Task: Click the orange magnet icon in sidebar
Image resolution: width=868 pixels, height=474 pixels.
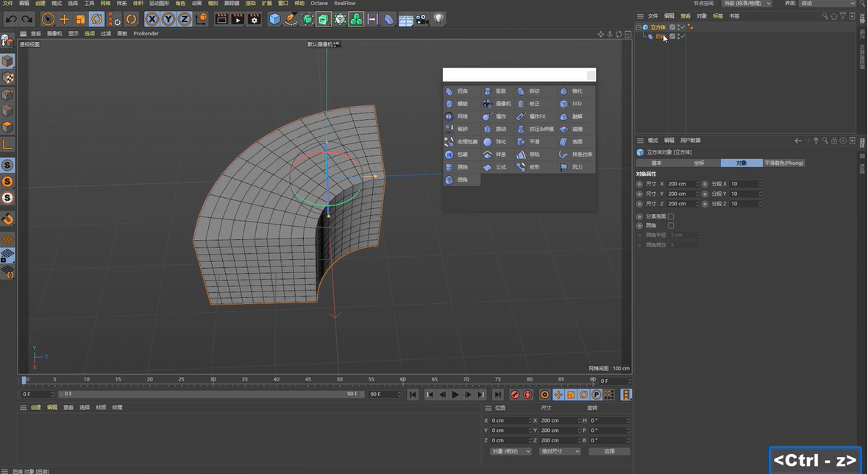Action: click(7, 219)
